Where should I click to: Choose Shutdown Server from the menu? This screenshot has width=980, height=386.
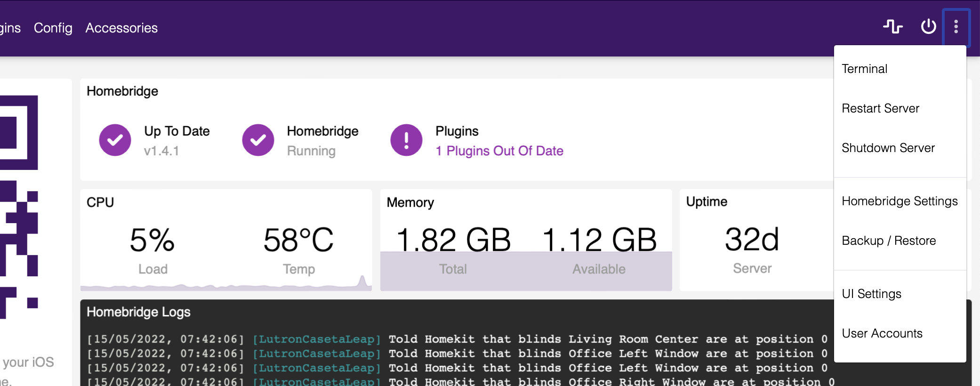(x=888, y=148)
